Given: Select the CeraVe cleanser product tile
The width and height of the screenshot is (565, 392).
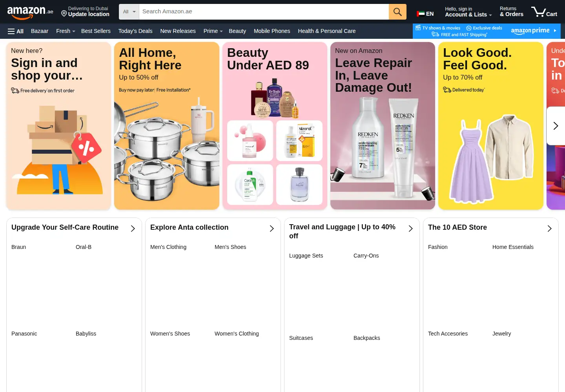Looking at the screenshot, I should point(250,185).
